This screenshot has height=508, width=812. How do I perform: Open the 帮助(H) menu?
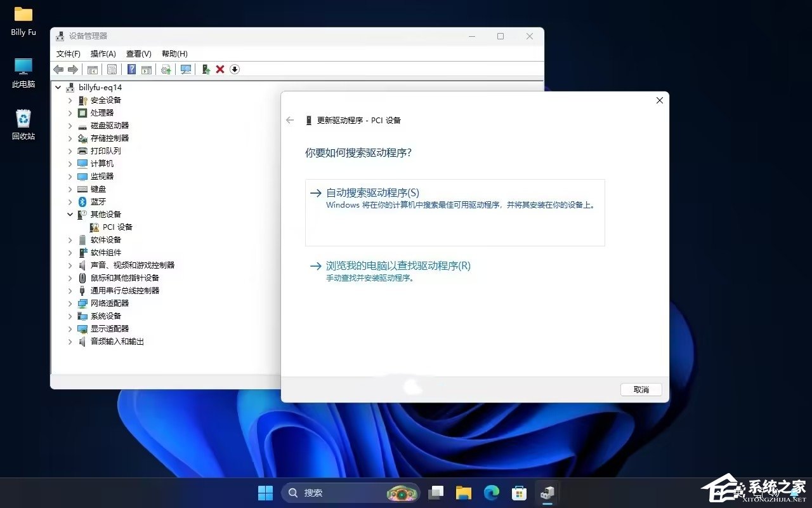coord(174,54)
